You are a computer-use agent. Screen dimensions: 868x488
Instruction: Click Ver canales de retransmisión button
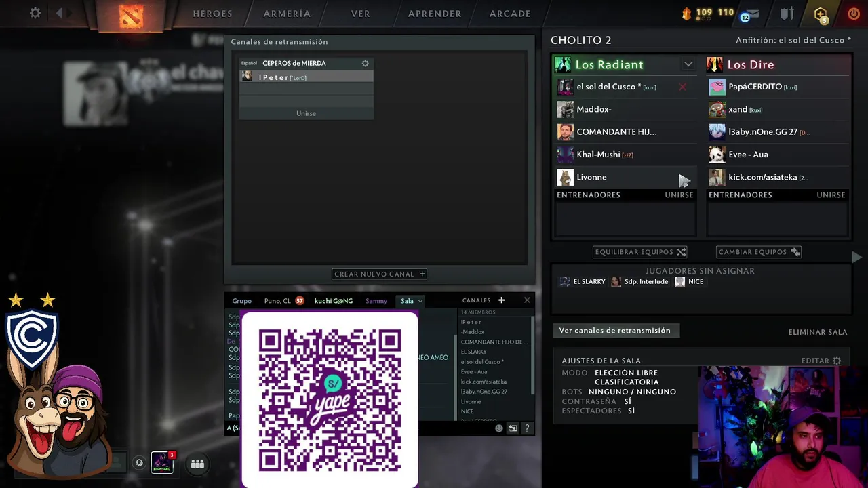pos(615,331)
